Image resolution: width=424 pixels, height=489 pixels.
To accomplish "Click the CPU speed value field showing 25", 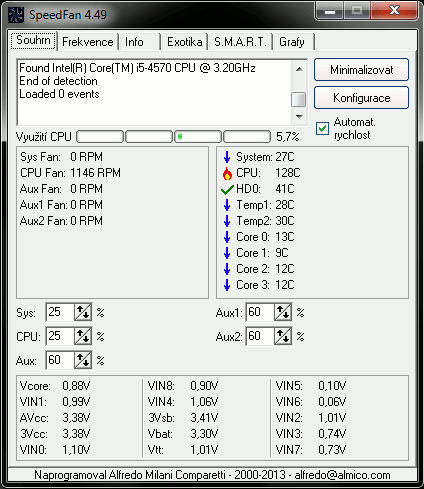I will (x=60, y=336).
